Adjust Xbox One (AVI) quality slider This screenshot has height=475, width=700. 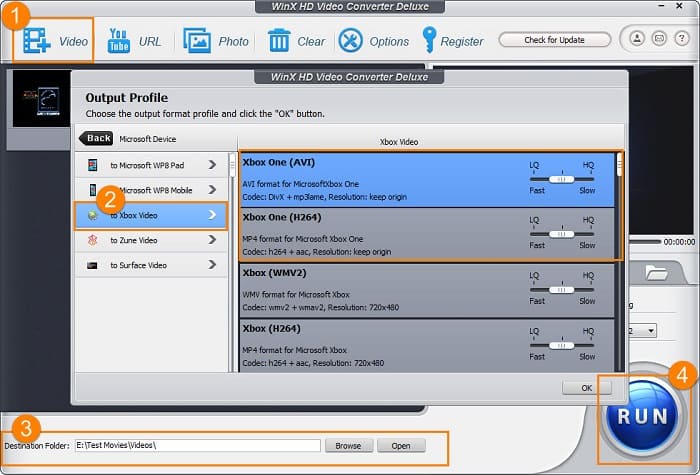click(x=562, y=179)
